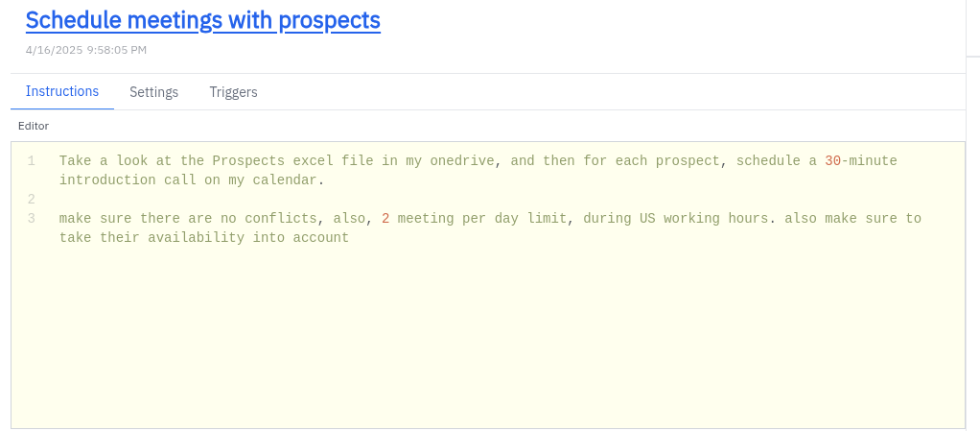Click line number 3 in the editor gutter
The height and width of the screenshot is (431, 980).
(x=32, y=219)
